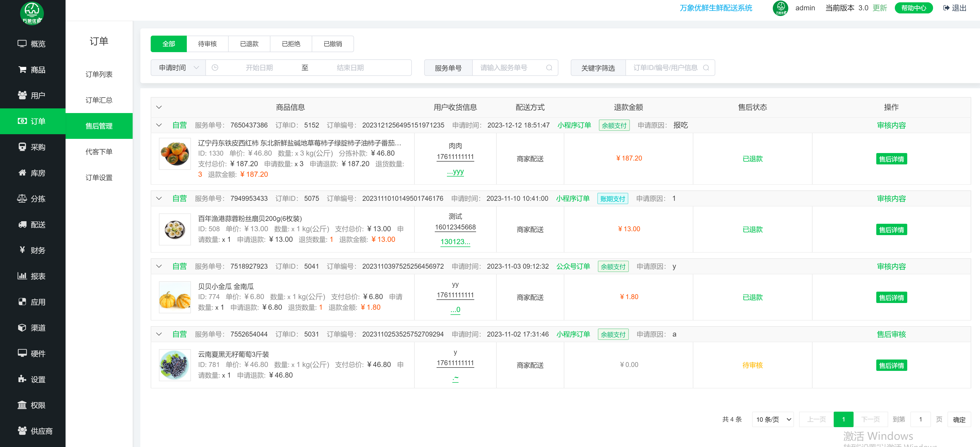Click the tomato product thumbnail
This screenshot has height=447, width=980.
click(x=175, y=153)
